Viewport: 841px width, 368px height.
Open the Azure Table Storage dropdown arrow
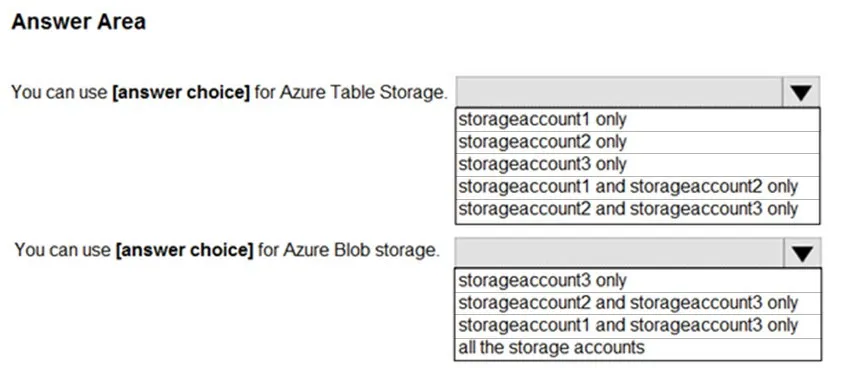(801, 92)
